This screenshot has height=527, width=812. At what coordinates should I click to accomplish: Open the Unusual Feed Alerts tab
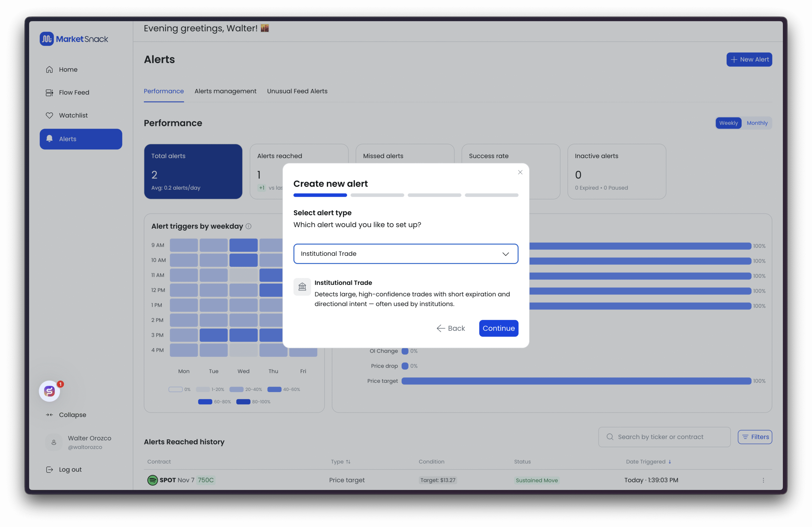(297, 91)
